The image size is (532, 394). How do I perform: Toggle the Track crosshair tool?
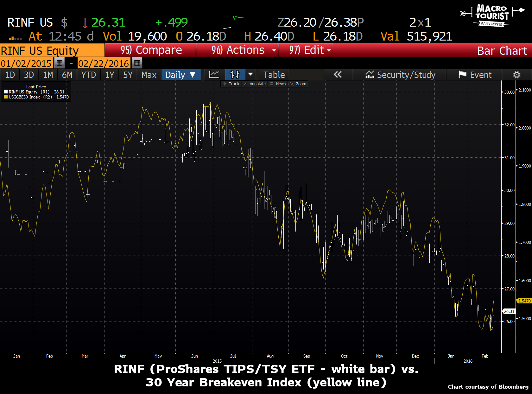click(231, 84)
